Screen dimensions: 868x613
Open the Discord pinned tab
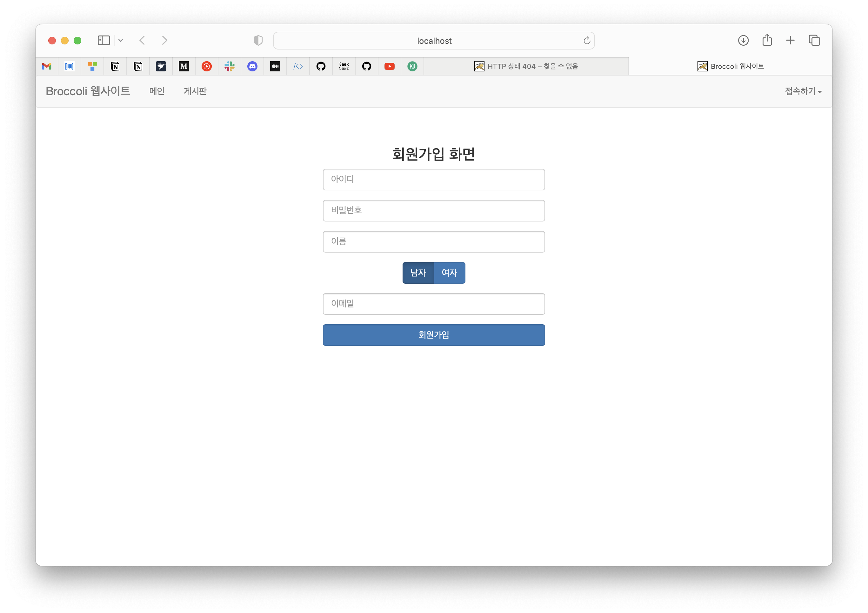point(252,67)
